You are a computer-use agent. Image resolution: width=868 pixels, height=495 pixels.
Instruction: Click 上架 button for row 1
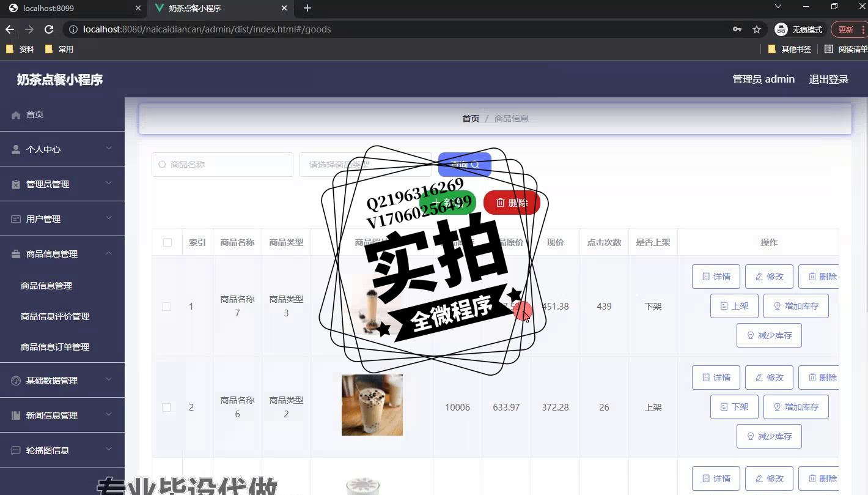tap(734, 306)
